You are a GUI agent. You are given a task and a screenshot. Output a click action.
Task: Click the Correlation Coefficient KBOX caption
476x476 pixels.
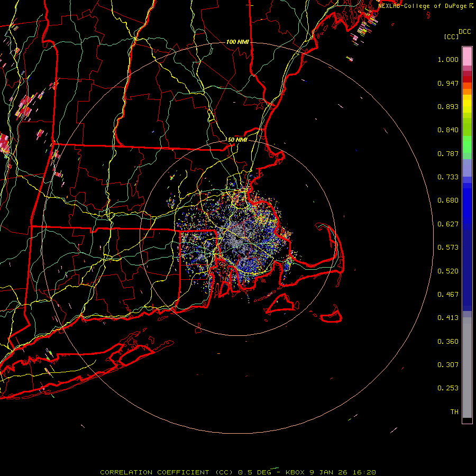point(238,472)
